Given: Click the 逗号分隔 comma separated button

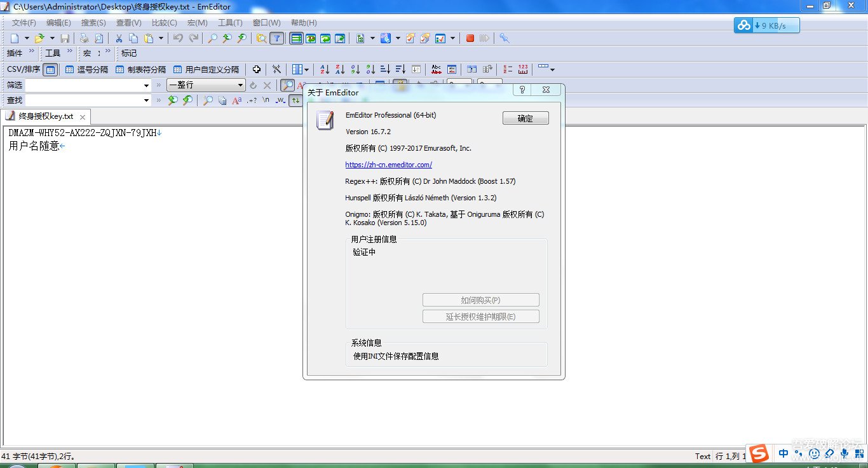Looking at the screenshot, I should pyautogui.click(x=87, y=69).
